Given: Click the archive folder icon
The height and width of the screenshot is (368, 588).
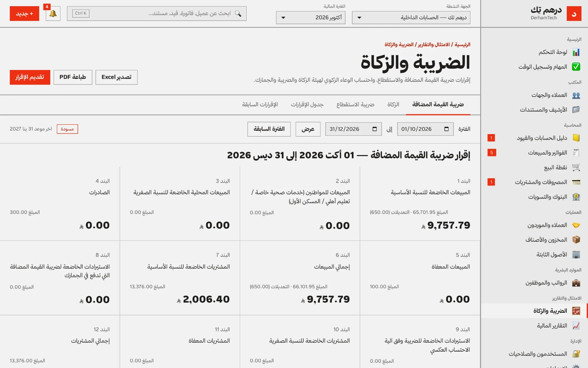Looking at the screenshot, I should (x=576, y=110).
